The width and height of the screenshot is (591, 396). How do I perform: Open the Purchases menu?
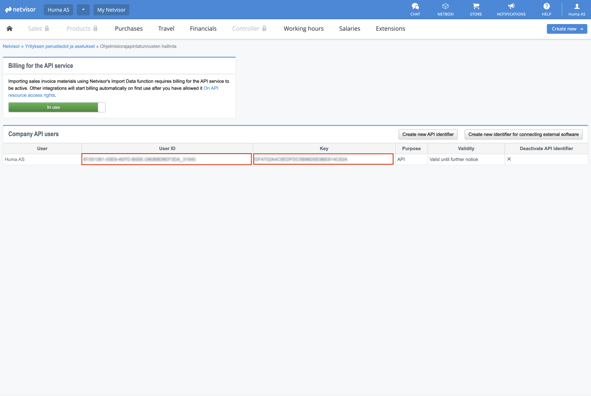(129, 28)
